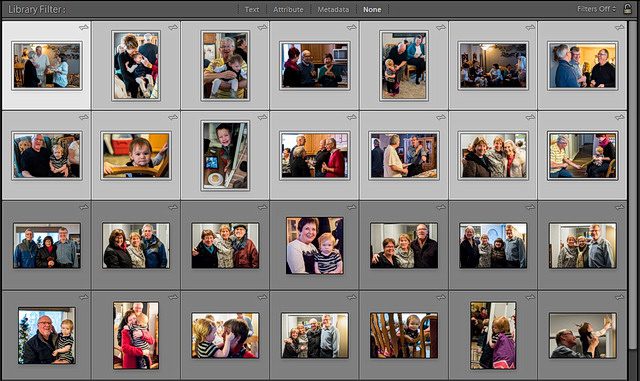The height and width of the screenshot is (381, 640).
Task: Select None in the Library Filter bar
Action: coord(372,9)
